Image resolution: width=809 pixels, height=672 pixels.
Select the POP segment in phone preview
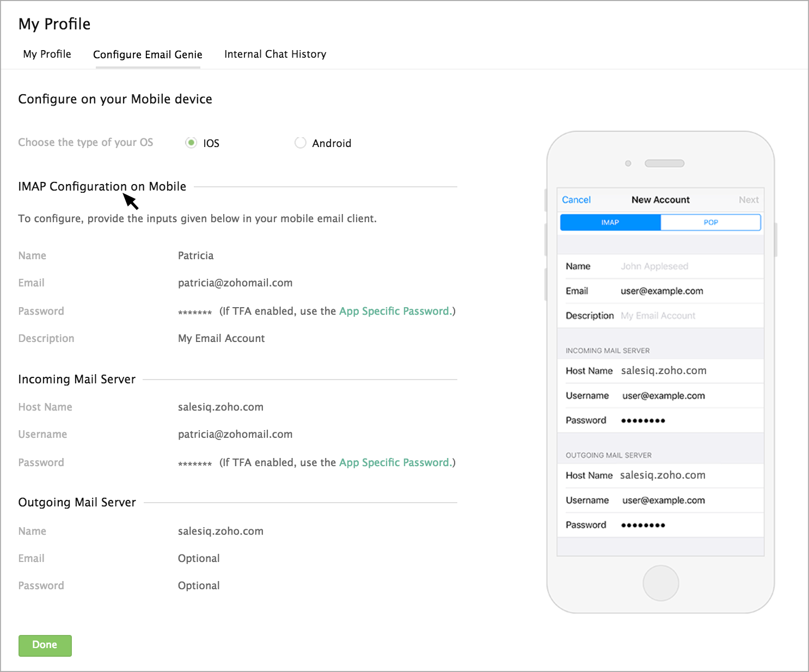[710, 222]
